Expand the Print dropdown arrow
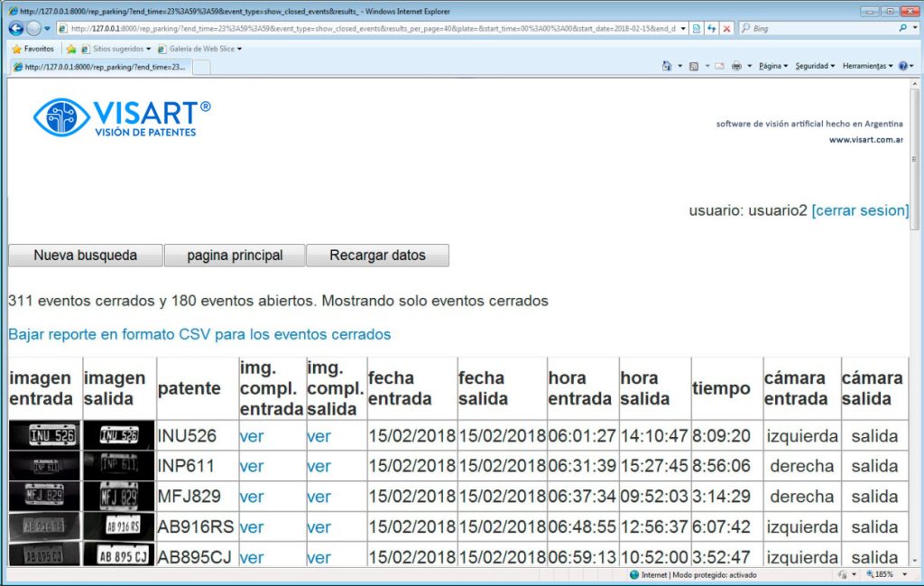Viewport: 924px width, 586px height. coord(750,66)
